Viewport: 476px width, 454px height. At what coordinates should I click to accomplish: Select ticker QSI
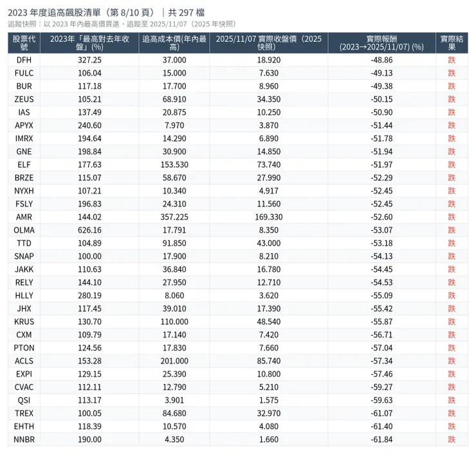pos(24,400)
